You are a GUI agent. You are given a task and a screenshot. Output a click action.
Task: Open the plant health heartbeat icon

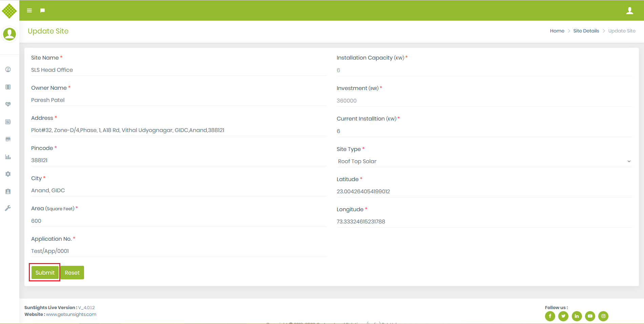[8, 104]
